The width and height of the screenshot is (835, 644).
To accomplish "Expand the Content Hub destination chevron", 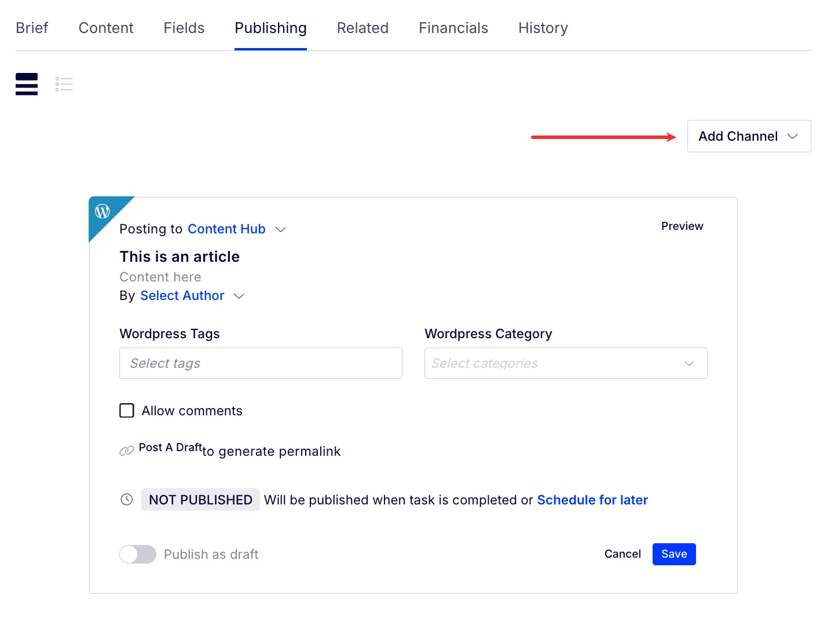I will click(x=281, y=229).
